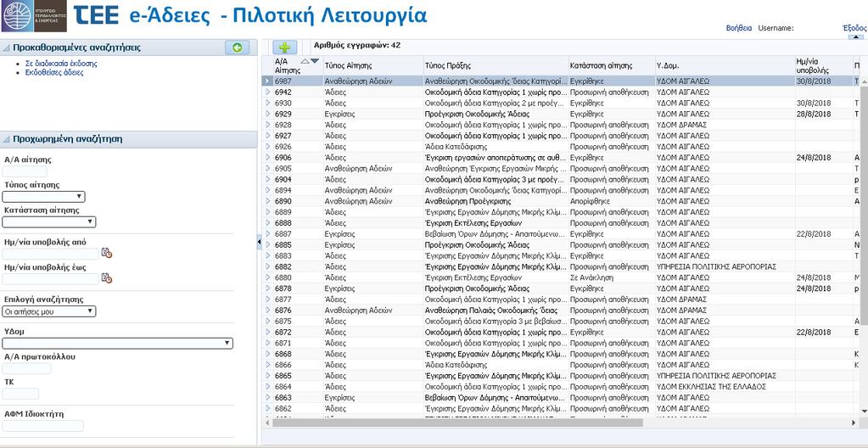Click the horizontal scrollbar of the table
Viewport: 868px width, 448px height.
tap(456, 423)
